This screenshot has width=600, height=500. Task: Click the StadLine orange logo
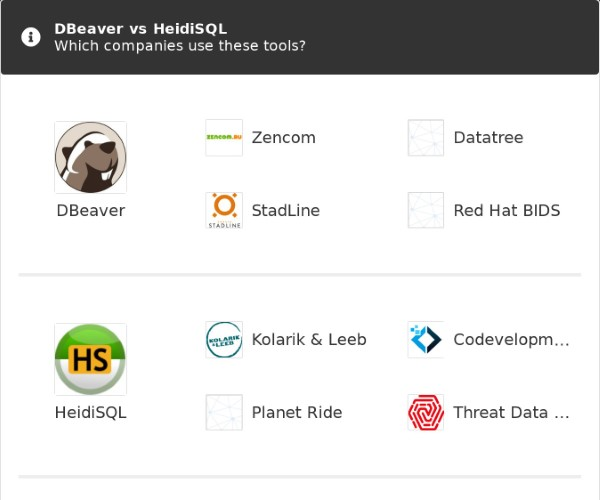pyautogui.click(x=224, y=211)
